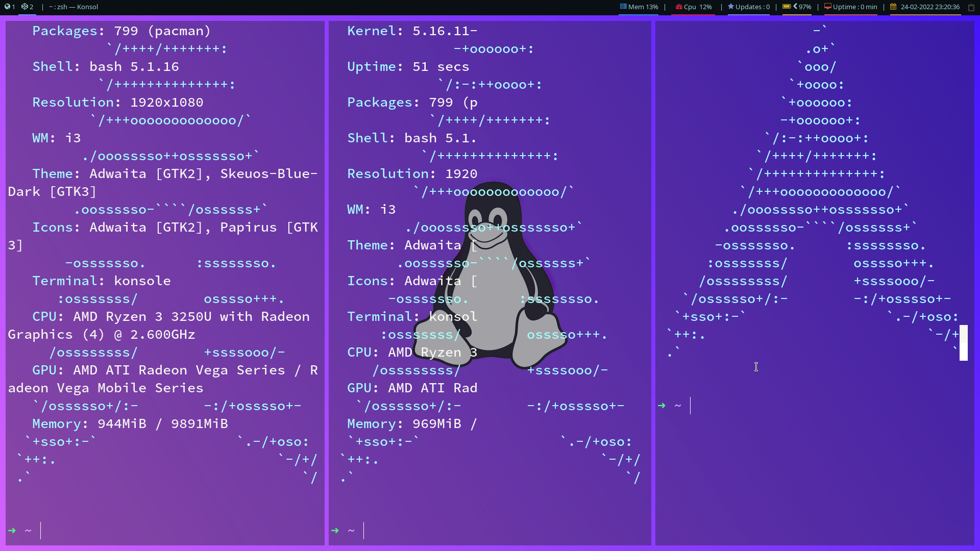Click the 'Kernel: 5.16.11-' text in the middle pane

[411, 31]
